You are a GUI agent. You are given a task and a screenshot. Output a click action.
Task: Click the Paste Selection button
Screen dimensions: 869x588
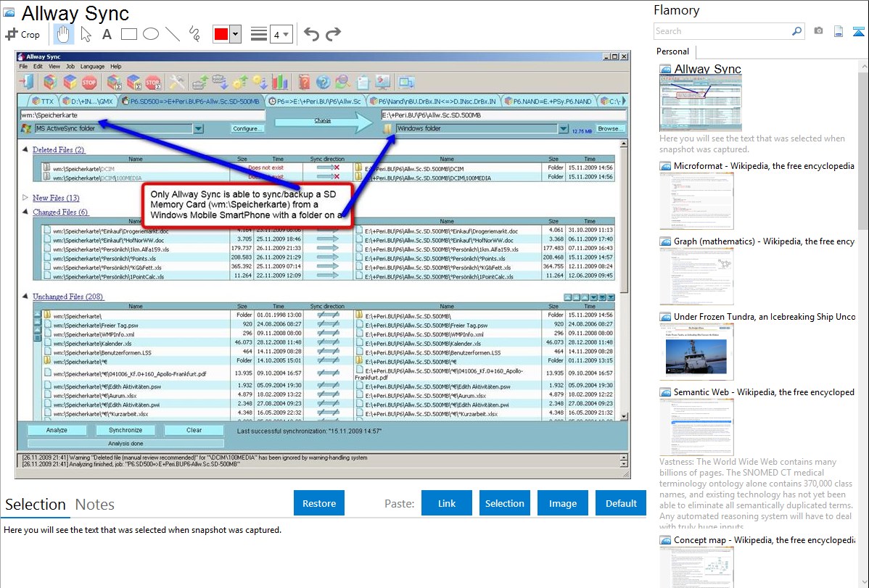[x=505, y=503]
